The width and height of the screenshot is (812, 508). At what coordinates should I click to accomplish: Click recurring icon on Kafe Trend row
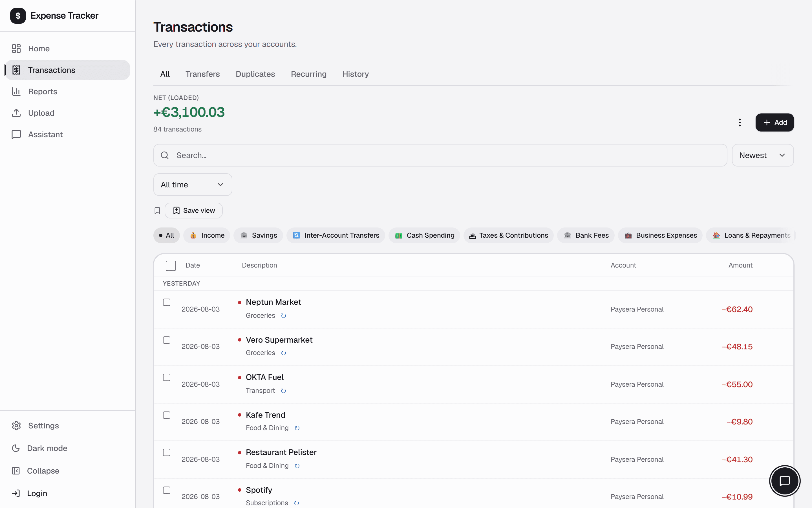pyautogui.click(x=297, y=428)
